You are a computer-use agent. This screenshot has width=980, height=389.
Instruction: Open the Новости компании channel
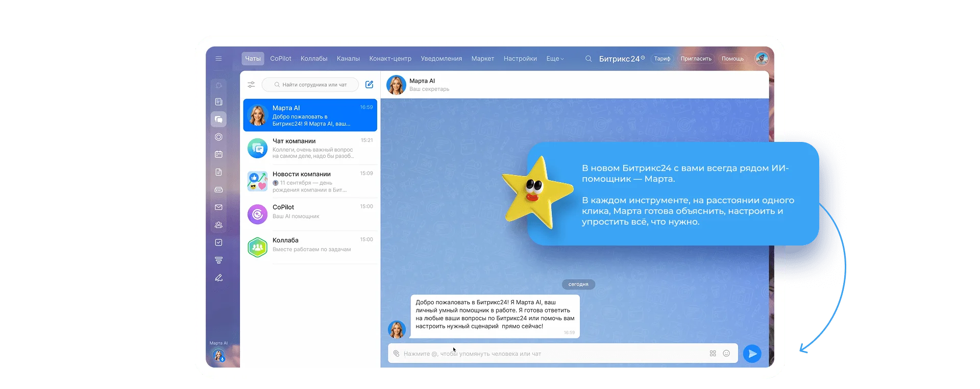coord(310,181)
